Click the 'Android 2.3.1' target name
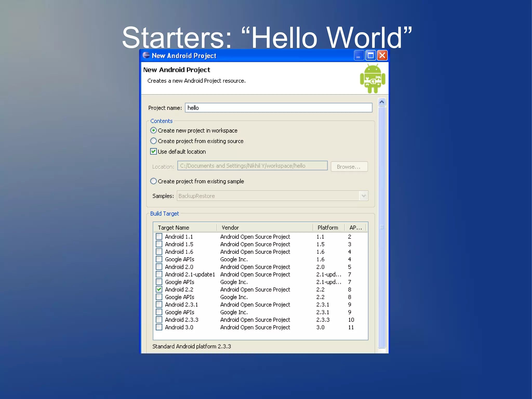Viewport: 532px width, 399px height. pos(181,305)
